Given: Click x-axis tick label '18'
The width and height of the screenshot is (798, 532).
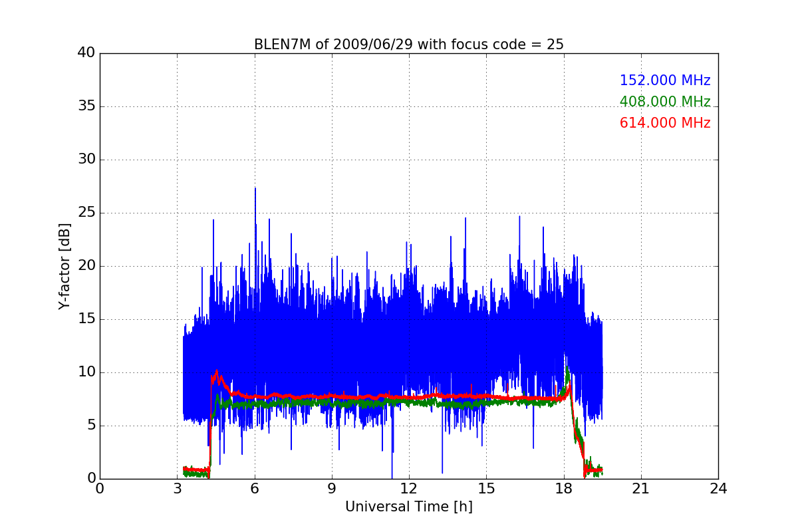Looking at the screenshot, I should click(564, 489).
